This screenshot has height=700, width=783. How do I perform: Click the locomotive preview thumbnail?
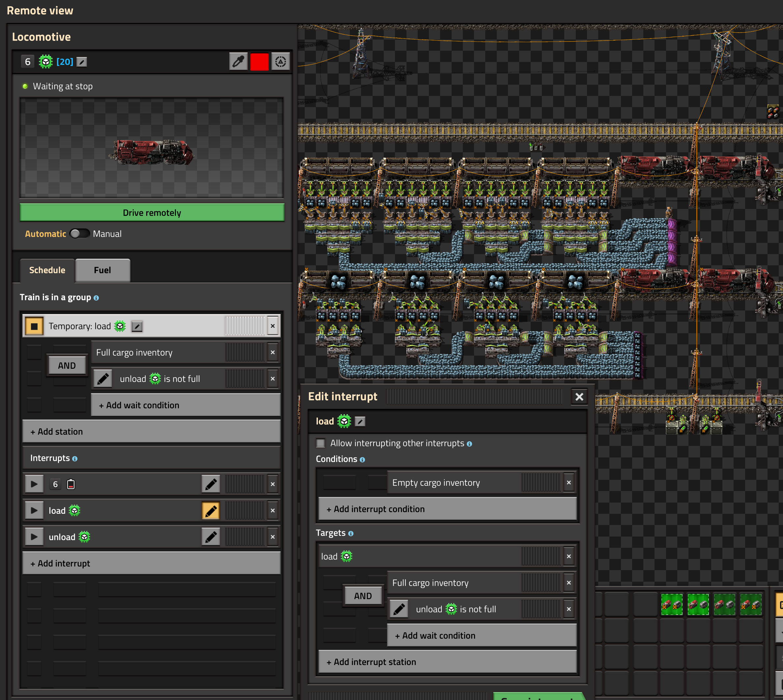pyautogui.click(x=152, y=148)
